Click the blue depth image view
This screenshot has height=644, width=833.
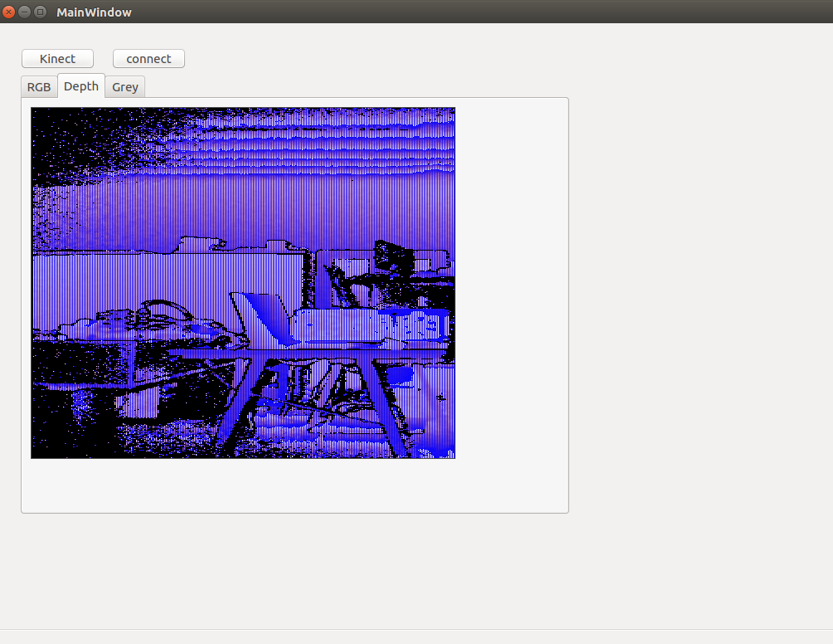point(243,283)
